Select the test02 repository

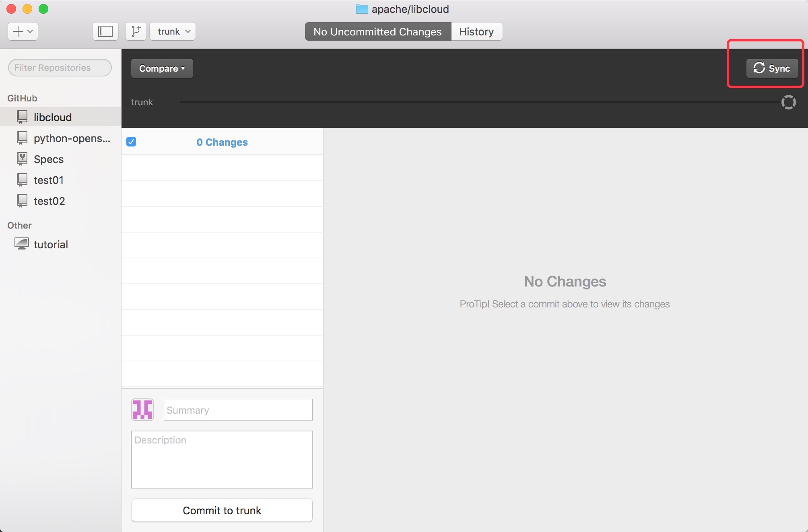pyautogui.click(x=49, y=201)
